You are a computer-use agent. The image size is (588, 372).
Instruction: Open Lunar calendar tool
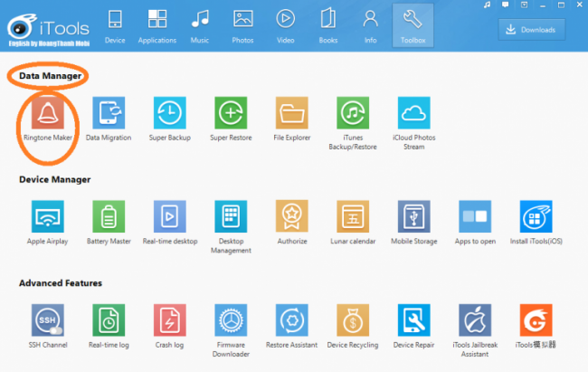(x=353, y=216)
